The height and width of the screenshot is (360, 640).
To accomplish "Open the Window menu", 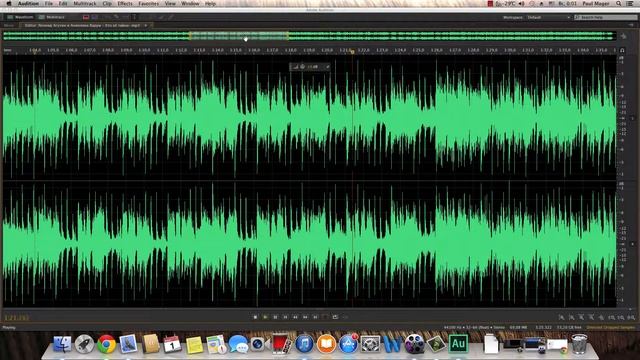I will tap(190, 4).
